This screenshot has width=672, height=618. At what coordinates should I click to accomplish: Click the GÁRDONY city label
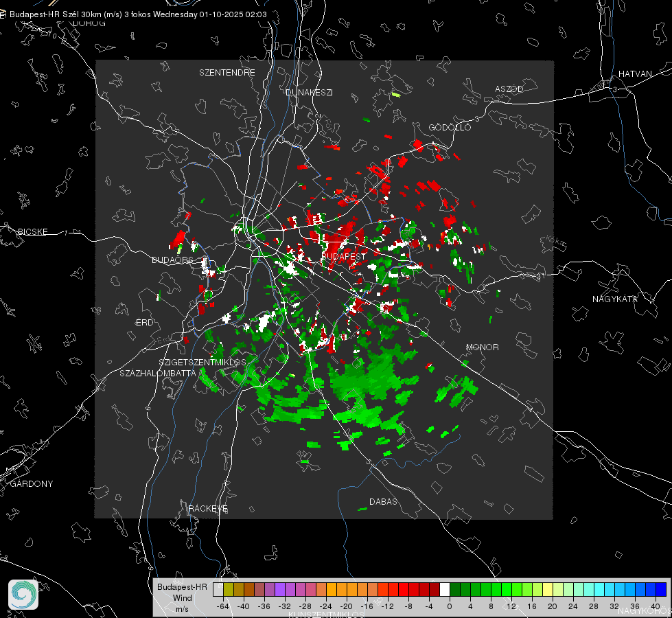[x=32, y=484]
